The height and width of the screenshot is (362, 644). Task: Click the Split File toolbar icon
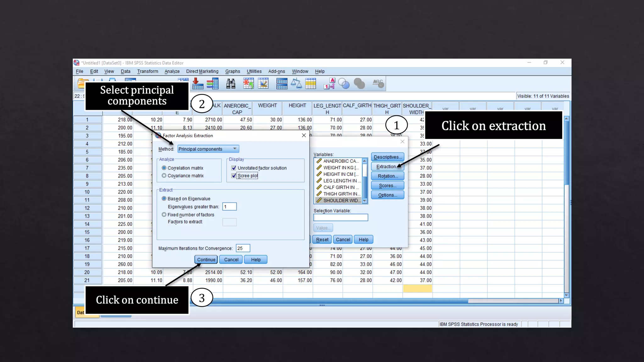coord(282,84)
